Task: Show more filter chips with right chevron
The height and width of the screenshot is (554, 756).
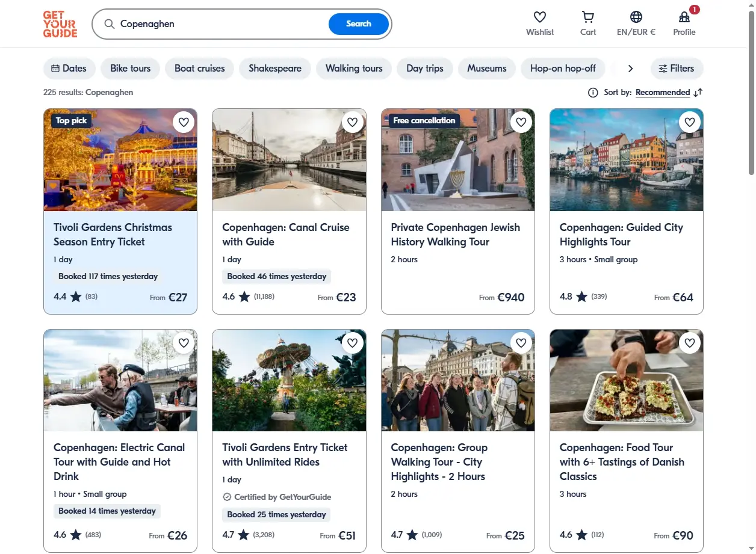Action: (x=630, y=69)
